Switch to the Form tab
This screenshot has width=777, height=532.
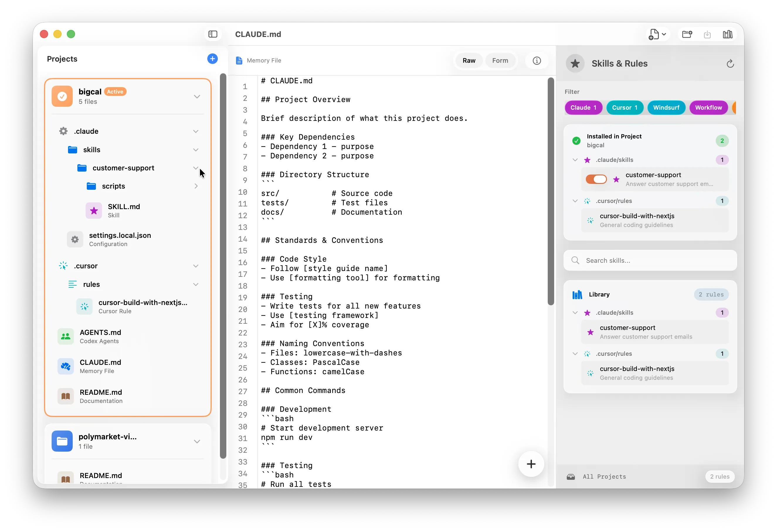(500, 60)
